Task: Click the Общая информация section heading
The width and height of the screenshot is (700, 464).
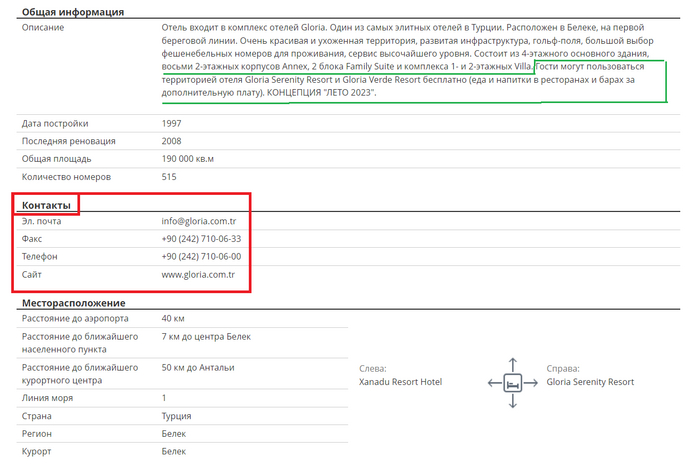Action: tap(73, 12)
